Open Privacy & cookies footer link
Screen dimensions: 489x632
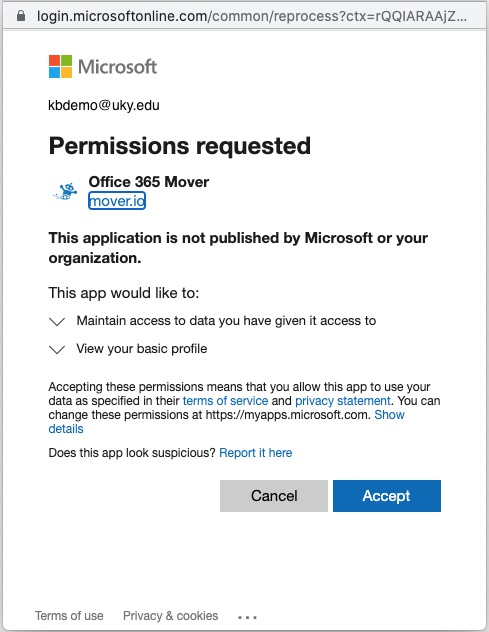[x=171, y=616]
